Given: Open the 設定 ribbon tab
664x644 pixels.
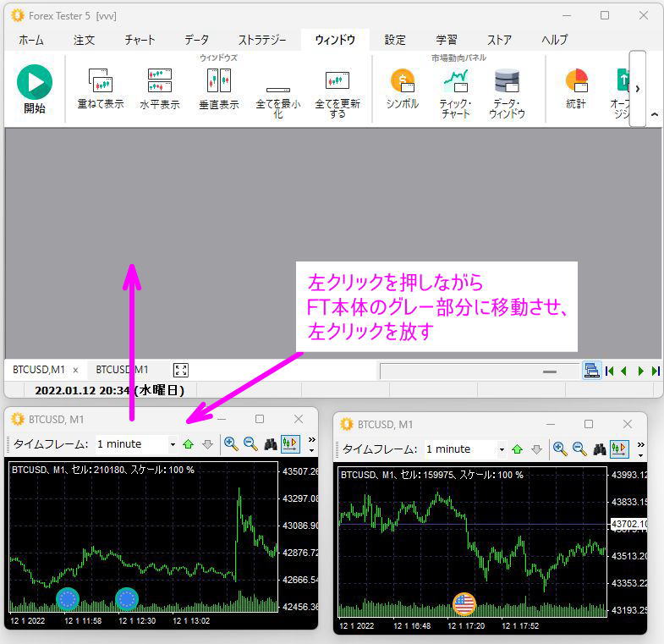Looking at the screenshot, I should (395, 40).
